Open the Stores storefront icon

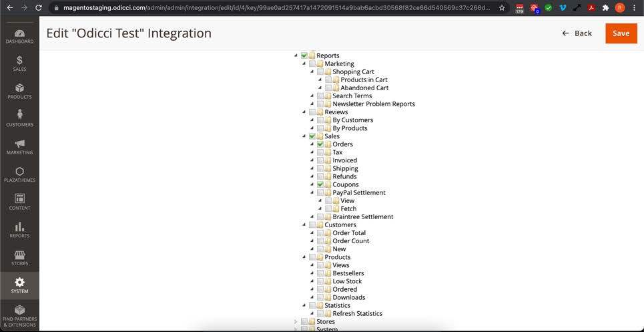tap(19, 258)
